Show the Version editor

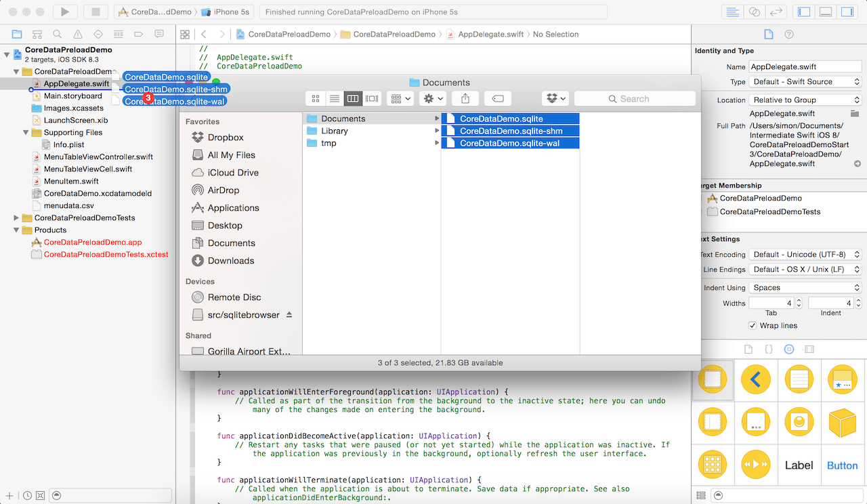coord(776,12)
